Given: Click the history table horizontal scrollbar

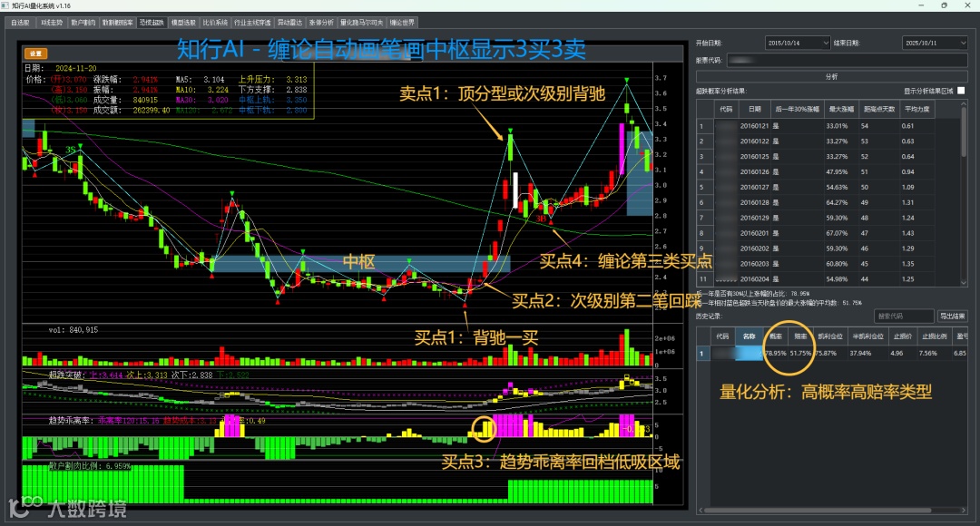Looking at the screenshot, I should point(818,511).
